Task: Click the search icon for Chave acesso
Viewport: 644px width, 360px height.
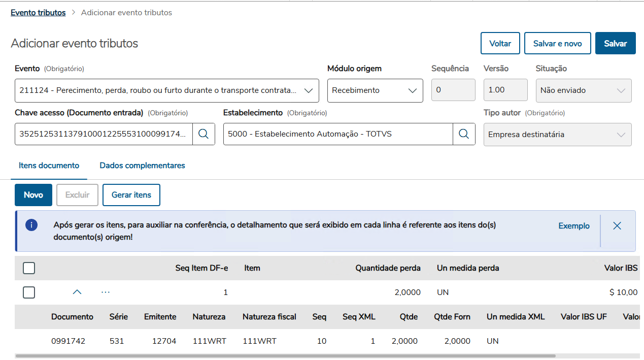Action: pos(204,134)
